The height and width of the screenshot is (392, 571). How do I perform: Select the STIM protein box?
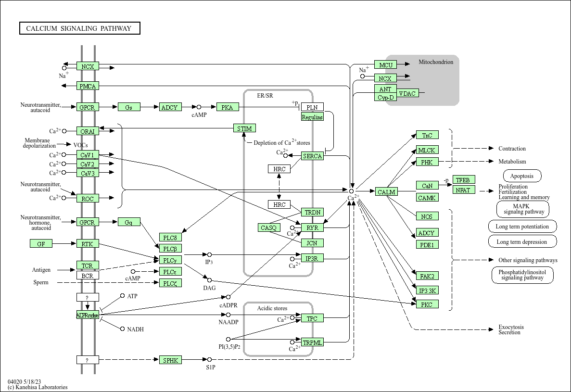pyautogui.click(x=244, y=128)
